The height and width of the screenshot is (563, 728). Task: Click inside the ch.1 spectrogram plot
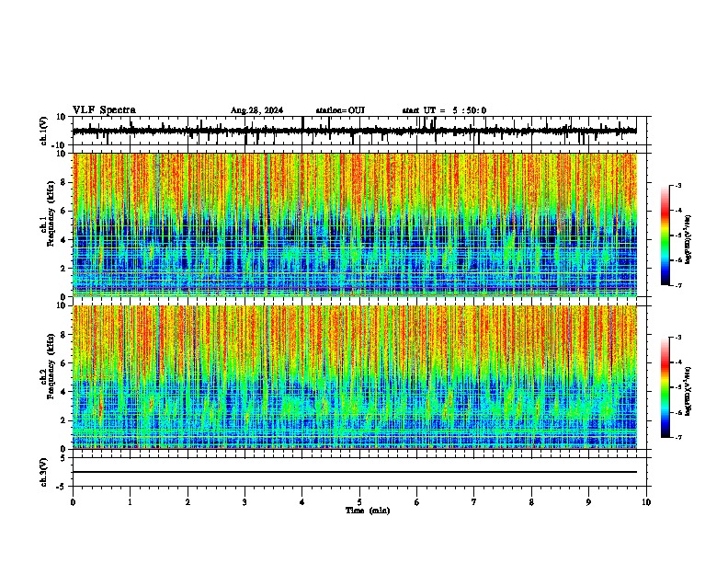point(355,224)
